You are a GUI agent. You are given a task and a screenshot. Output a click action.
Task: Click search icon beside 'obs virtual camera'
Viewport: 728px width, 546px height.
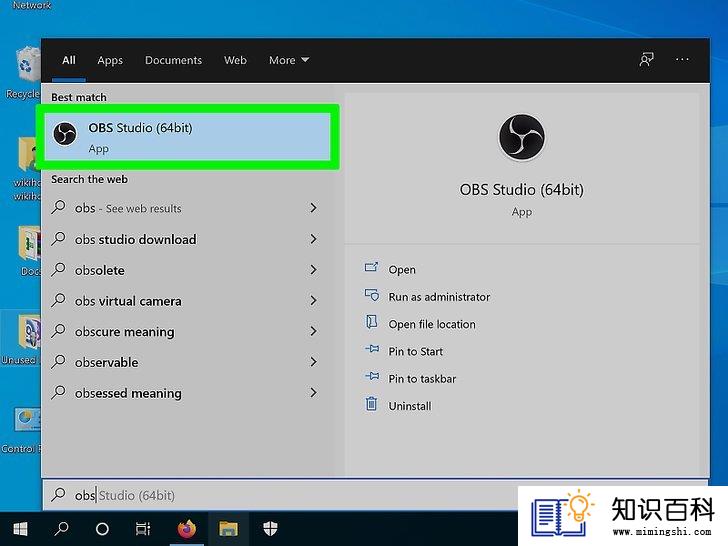click(x=58, y=300)
